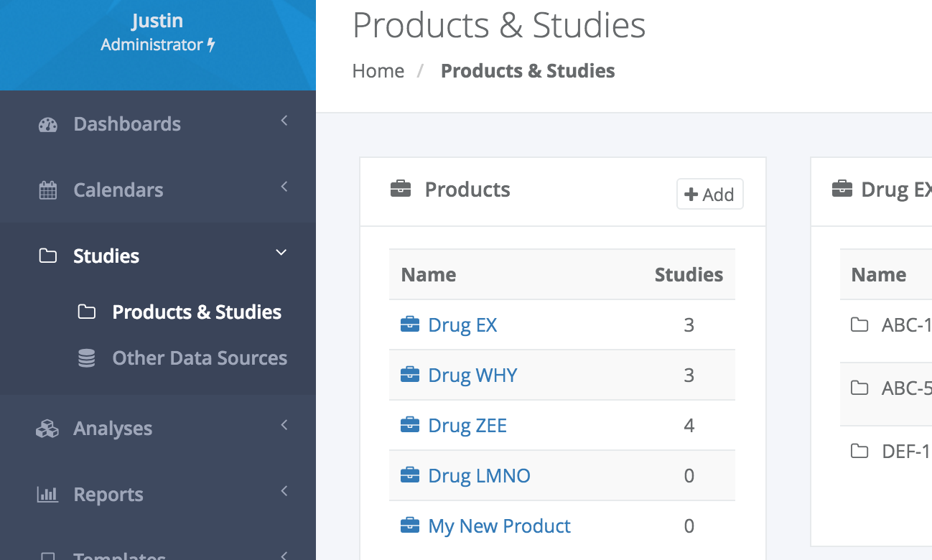Click the briefcase icon next to My New Product
This screenshot has width=932, height=560.
tap(410, 526)
